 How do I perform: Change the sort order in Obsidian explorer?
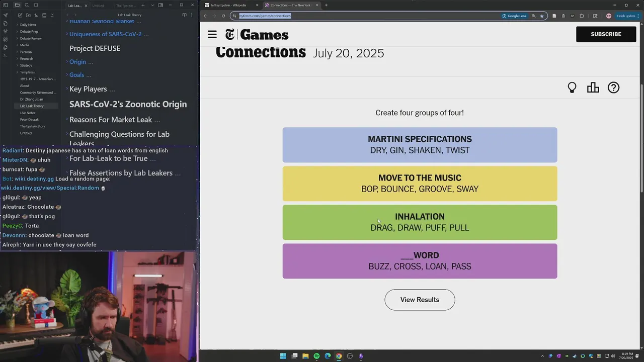coord(36,15)
